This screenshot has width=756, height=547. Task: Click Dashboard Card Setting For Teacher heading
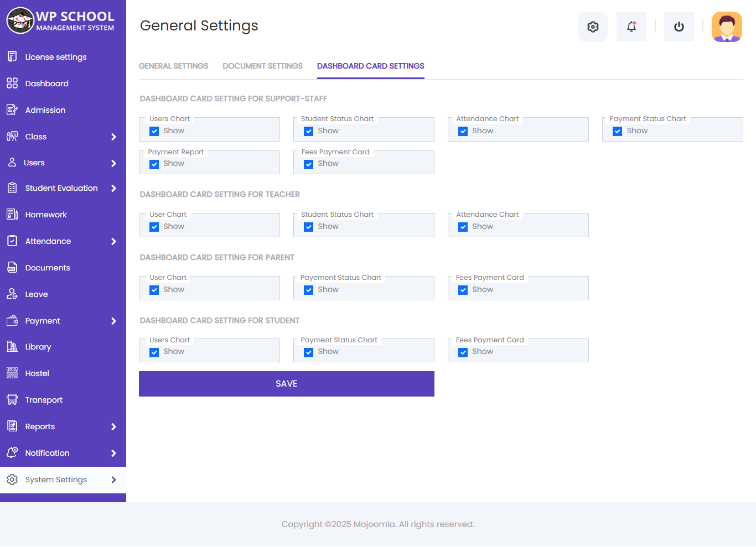pyautogui.click(x=220, y=194)
